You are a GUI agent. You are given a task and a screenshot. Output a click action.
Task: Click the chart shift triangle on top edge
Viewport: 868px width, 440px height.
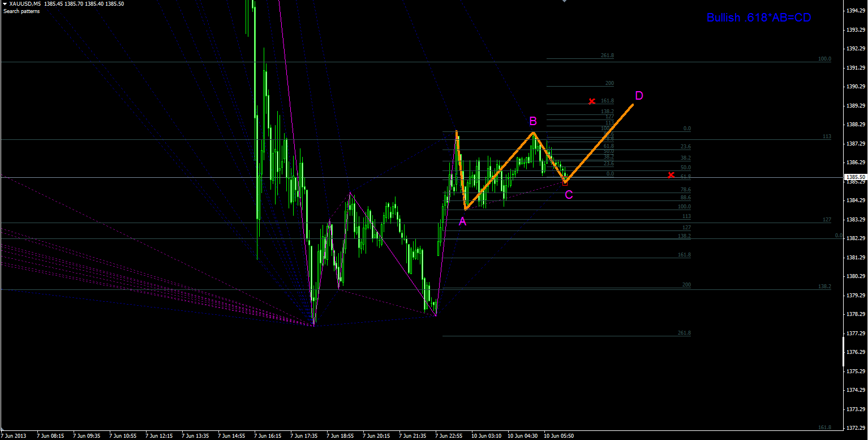pyautogui.click(x=564, y=2)
